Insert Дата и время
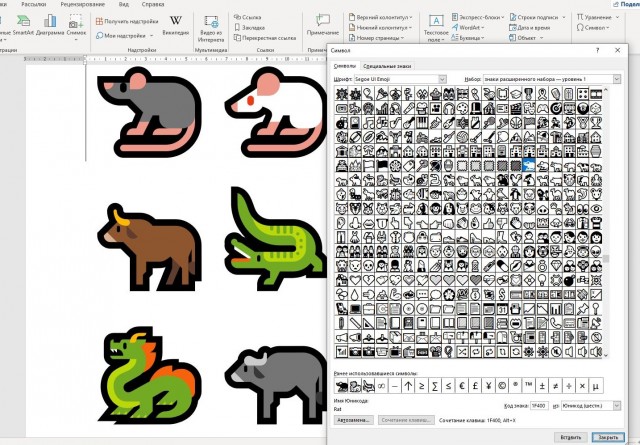Image resolution: width=640 pixels, height=445 pixels. tap(529, 28)
